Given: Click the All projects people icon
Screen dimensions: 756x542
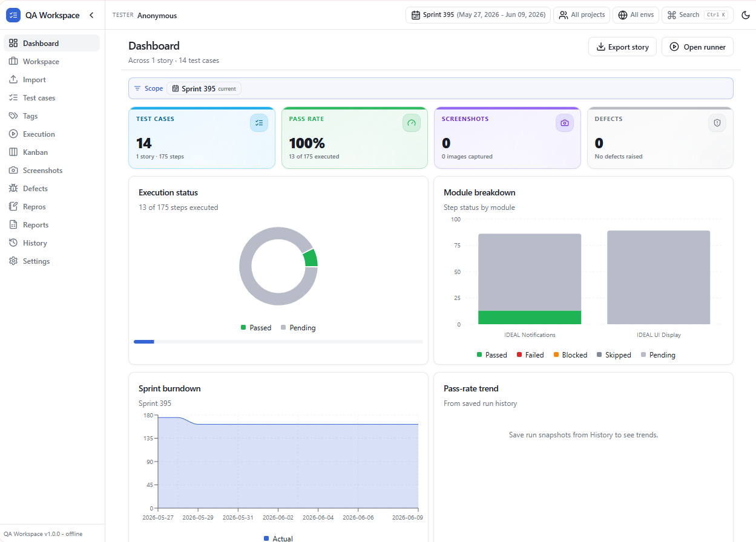Looking at the screenshot, I should [564, 15].
